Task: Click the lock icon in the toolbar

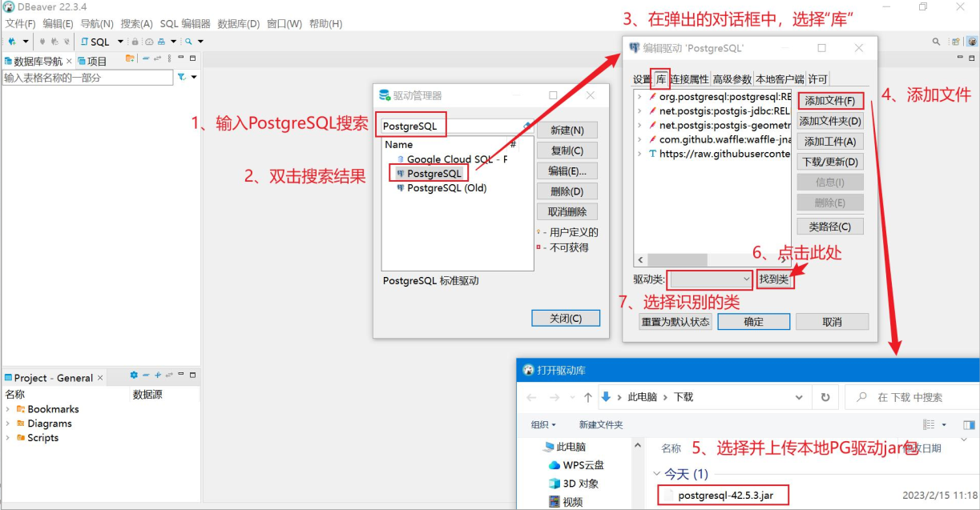Action: point(135,42)
